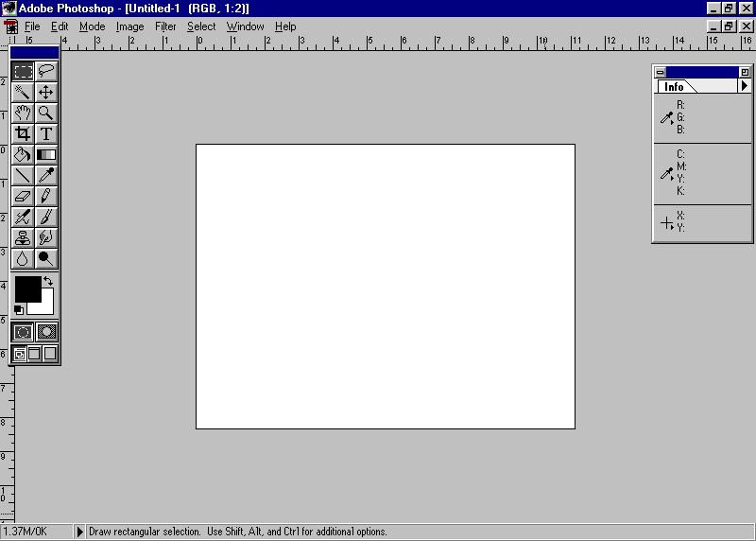Open the Photoshop application title bar icon
756x541 pixels.
[9, 9]
